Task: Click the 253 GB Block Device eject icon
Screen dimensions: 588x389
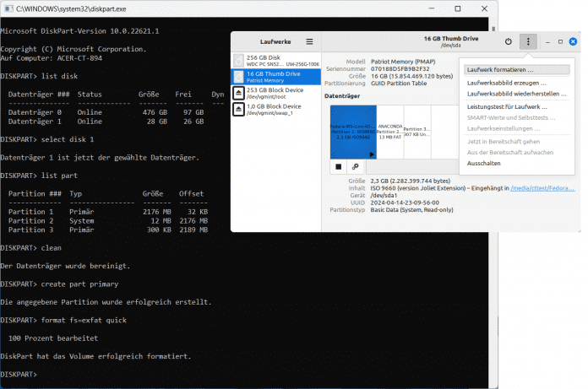Action: point(239,92)
